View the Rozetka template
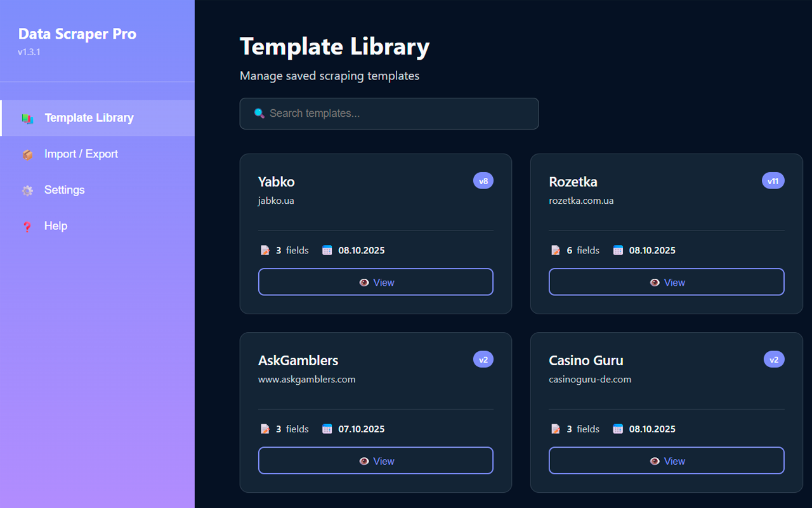812x508 pixels. [x=667, y=282]
